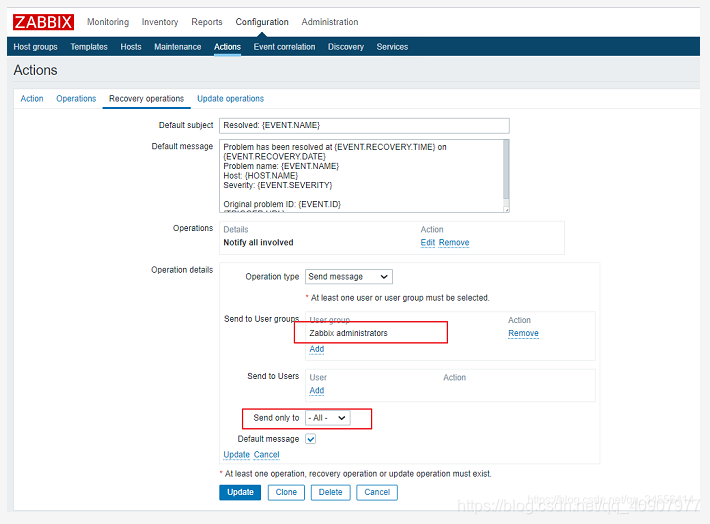Click inside the Default message textarea
Screen dimensions: 710x524
(361, 176)
